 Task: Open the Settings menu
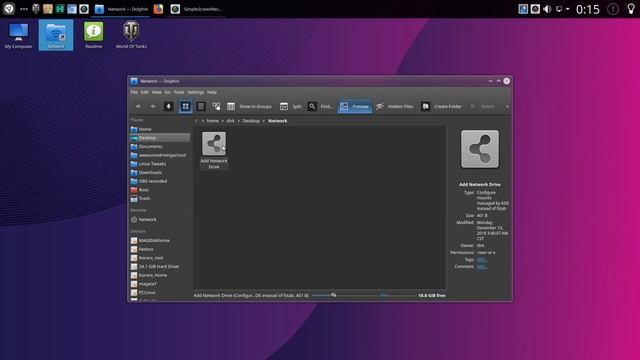(x=196, y=92)
